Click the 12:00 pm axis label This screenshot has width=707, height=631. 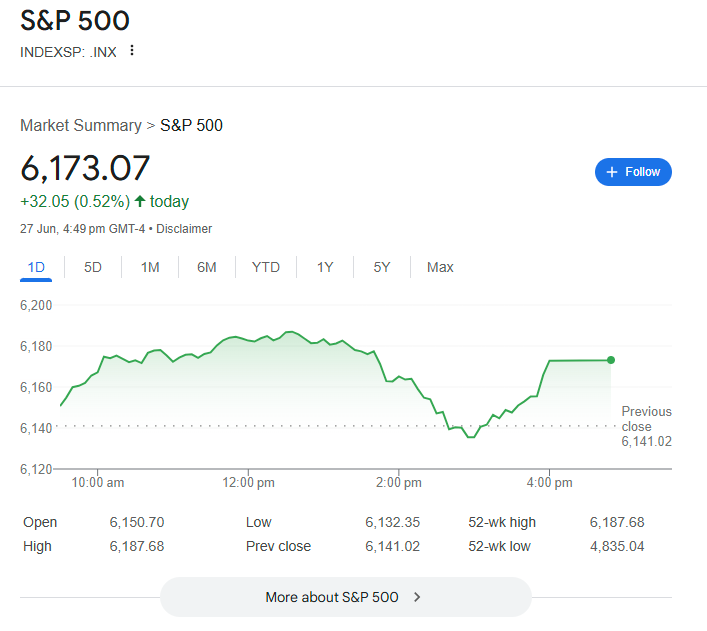point(248,483)
